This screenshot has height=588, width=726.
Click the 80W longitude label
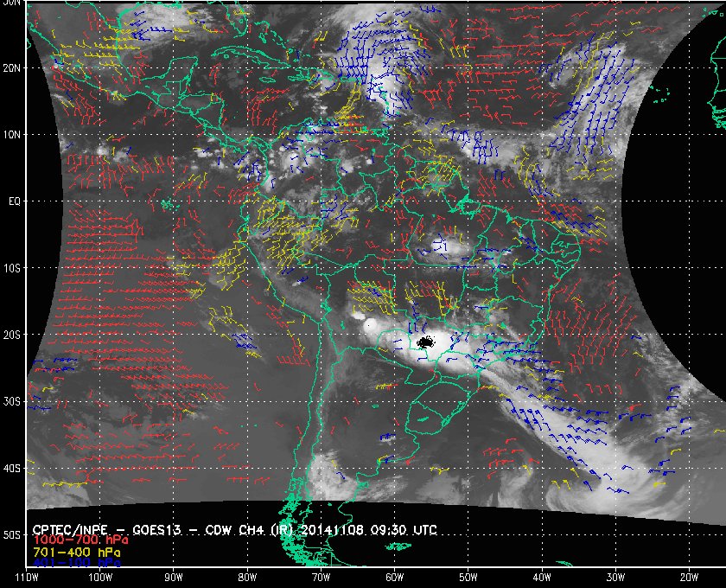pyautogui.click(x=247, y=577)
